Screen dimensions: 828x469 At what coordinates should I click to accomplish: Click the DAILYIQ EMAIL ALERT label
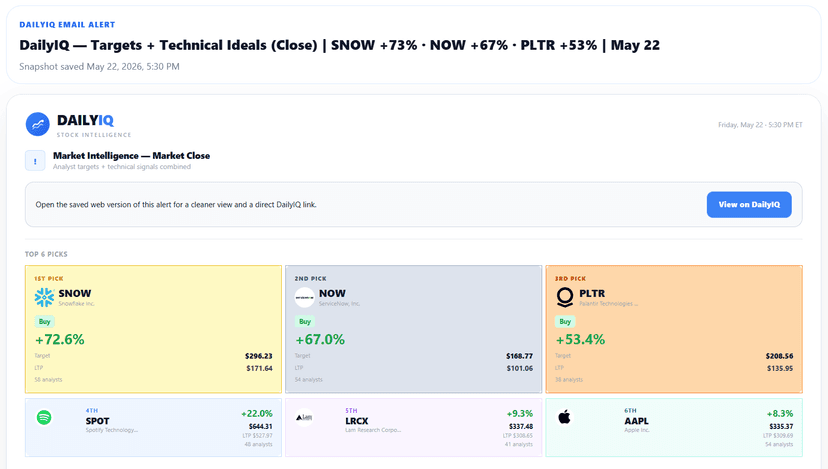[x=67, y=24]
